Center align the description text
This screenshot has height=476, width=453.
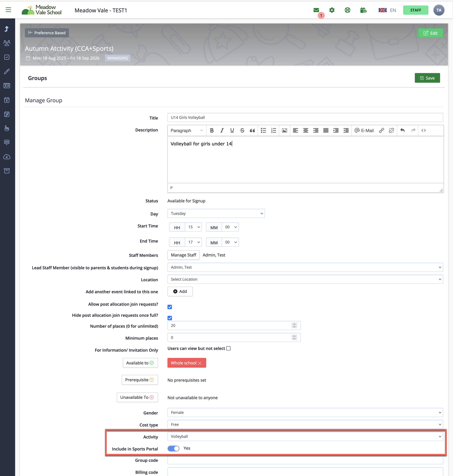coord(306,131)
